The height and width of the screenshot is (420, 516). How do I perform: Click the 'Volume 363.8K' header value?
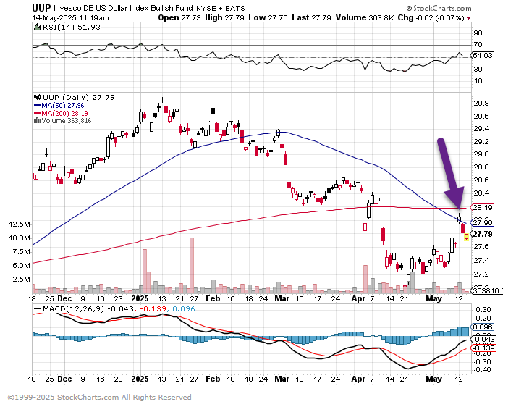[364, 18]
